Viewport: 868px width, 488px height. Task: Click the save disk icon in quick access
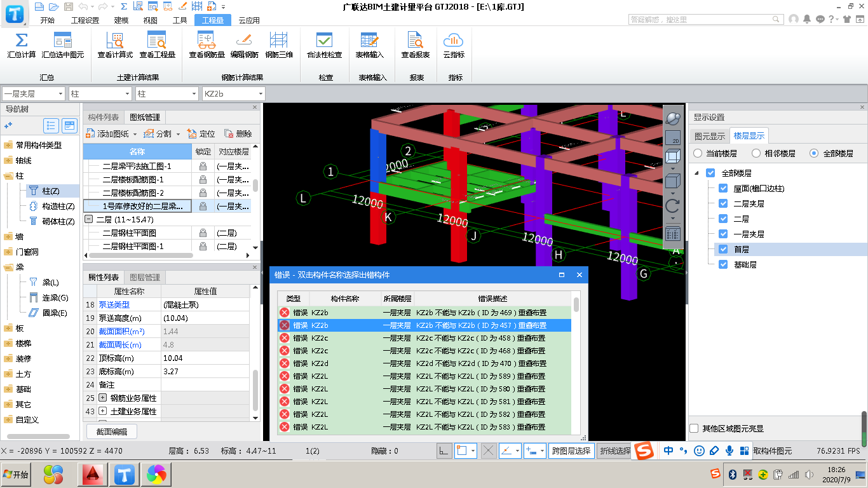coord(67,6)
